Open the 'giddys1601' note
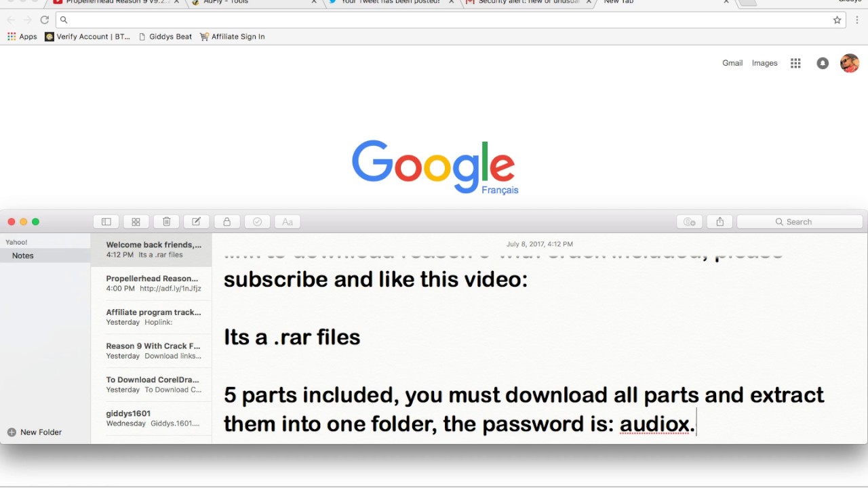The width and height of the screenshot is (868, 488). pos(151,419)
